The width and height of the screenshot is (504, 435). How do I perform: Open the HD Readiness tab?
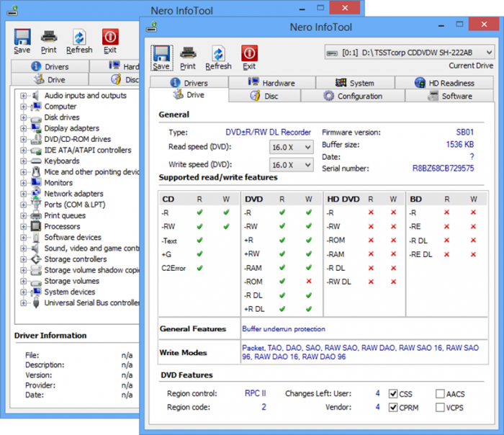444,83
